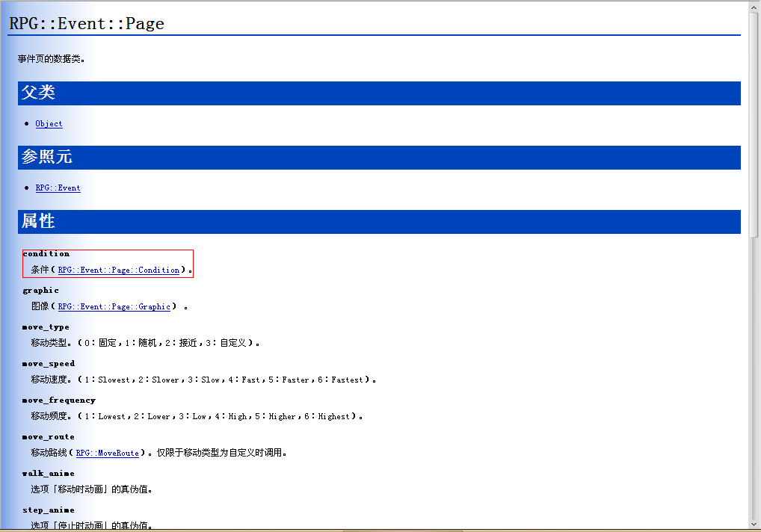Click the vertical scrollbar thumb
This screenshot has width=761, height=532.
coord(754,125)
